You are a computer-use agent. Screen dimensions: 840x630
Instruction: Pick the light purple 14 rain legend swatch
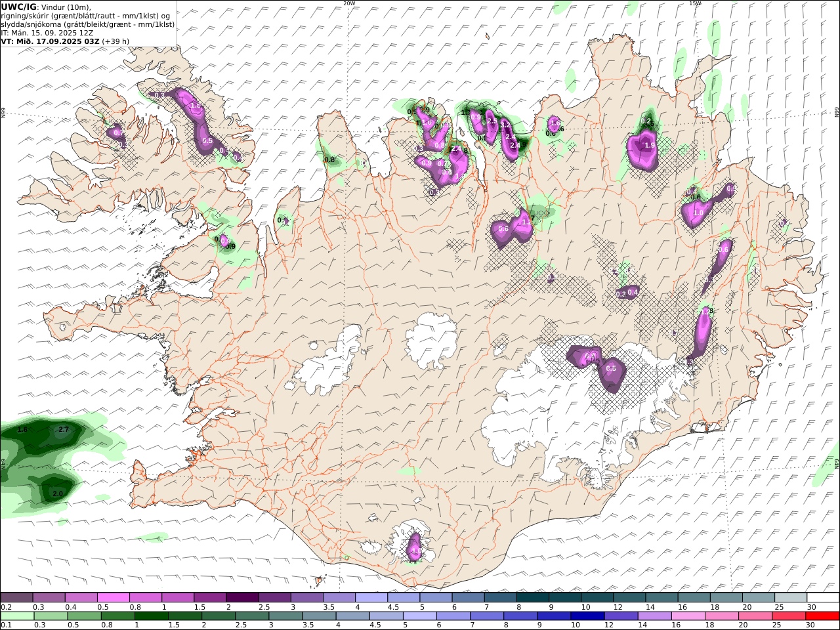click(654, 616)
